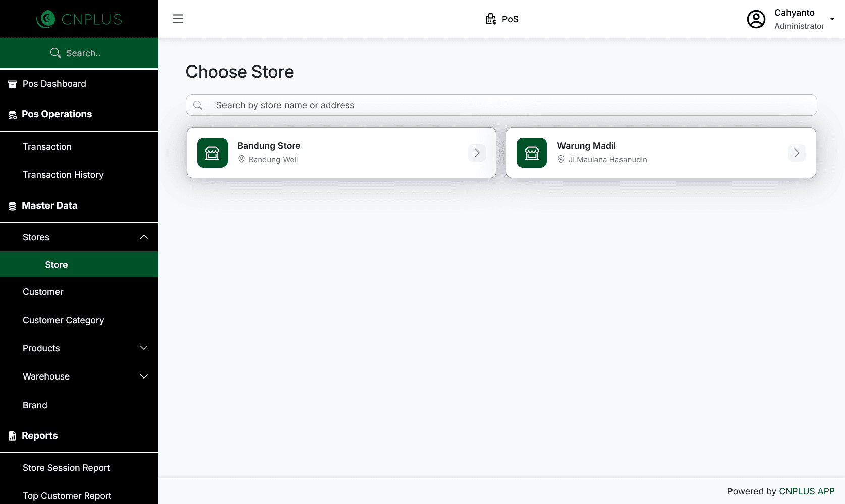Viewport: 845px width, 504px height.
Task: Focus the sidebar Search.. field
Action: coord(79,53)
